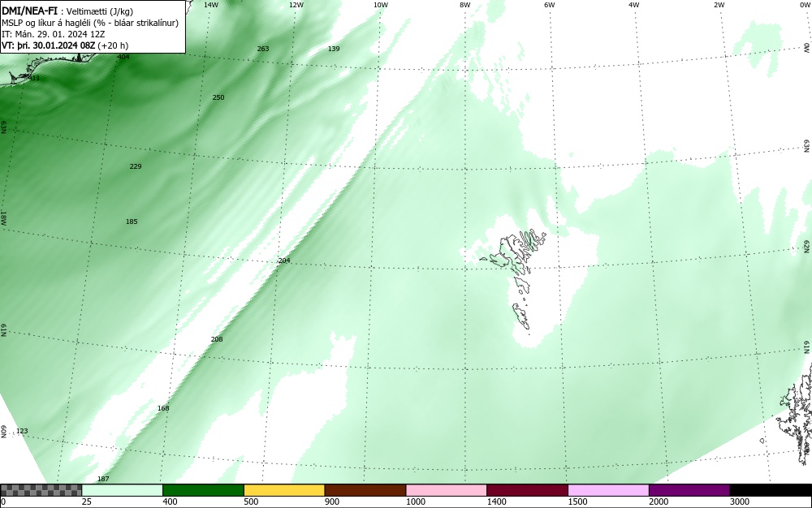
Task: Select legend scale value '3000'
Action: coord(740,502)
